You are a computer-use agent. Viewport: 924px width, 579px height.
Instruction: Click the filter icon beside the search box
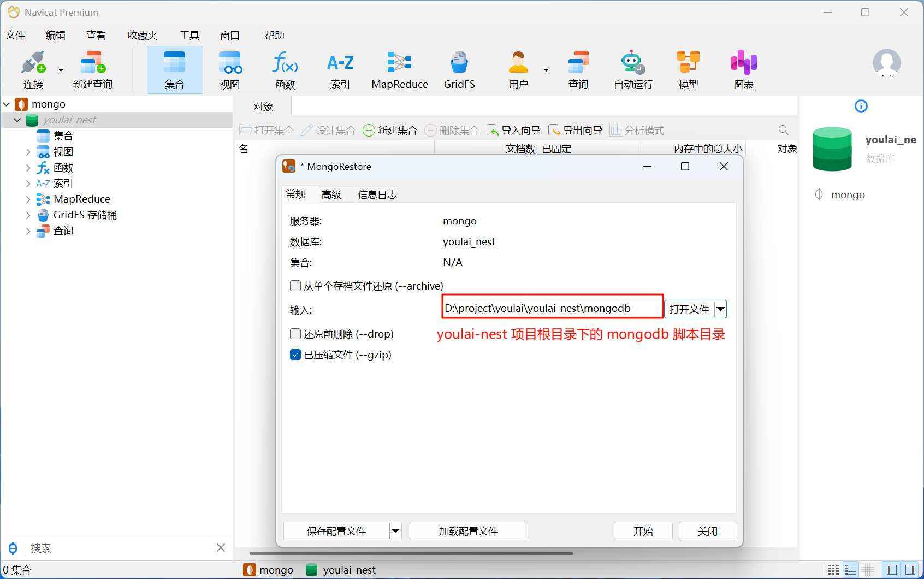(13, 548)
